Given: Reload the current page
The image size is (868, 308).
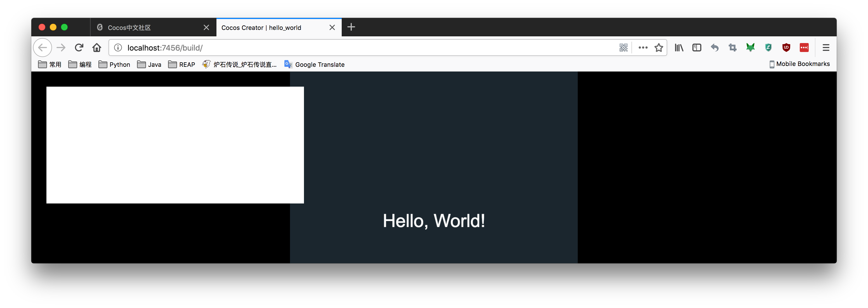Looking at the screenshot, I should 79,48.
